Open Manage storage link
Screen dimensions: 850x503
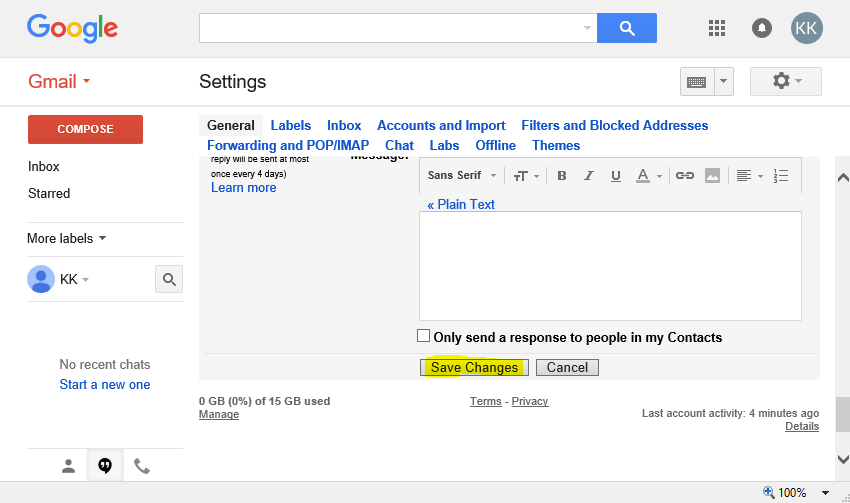click(219, 414)
